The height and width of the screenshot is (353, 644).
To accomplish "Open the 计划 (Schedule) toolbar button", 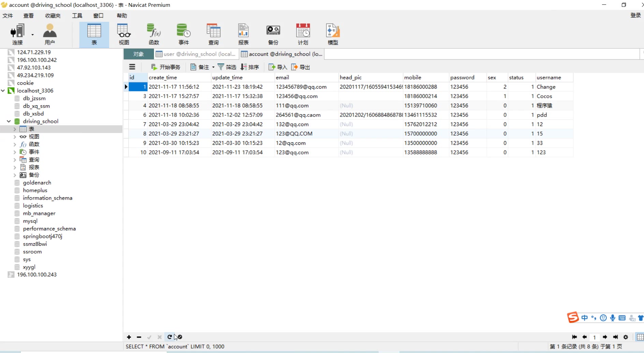I will click(303, 34).
